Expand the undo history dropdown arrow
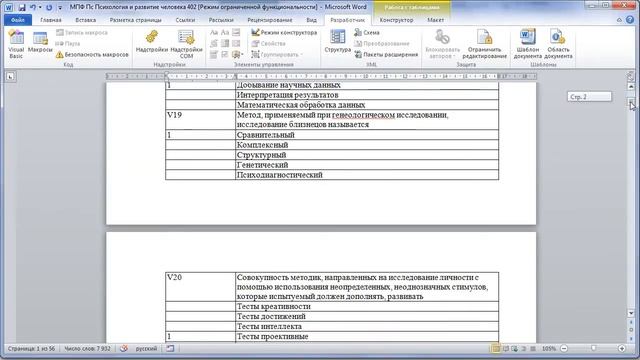This screenshot has height=360, width=640. pyautogui.click(x=40, y=7)
